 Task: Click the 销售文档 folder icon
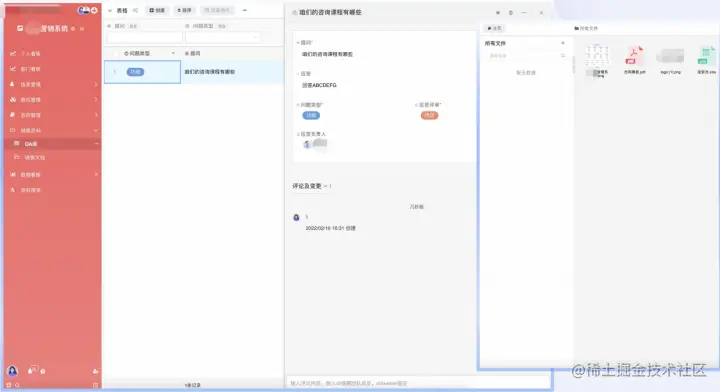tap(17, 157)
